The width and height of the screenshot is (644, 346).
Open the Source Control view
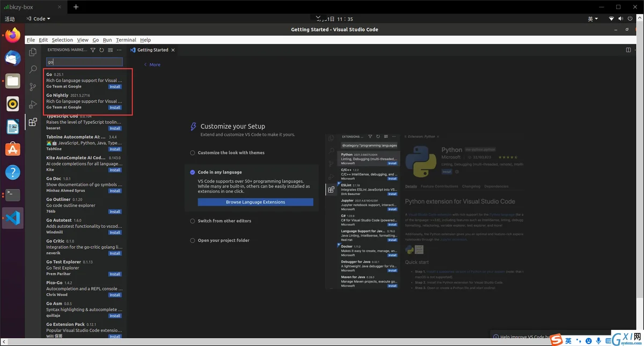coord(33,86)
